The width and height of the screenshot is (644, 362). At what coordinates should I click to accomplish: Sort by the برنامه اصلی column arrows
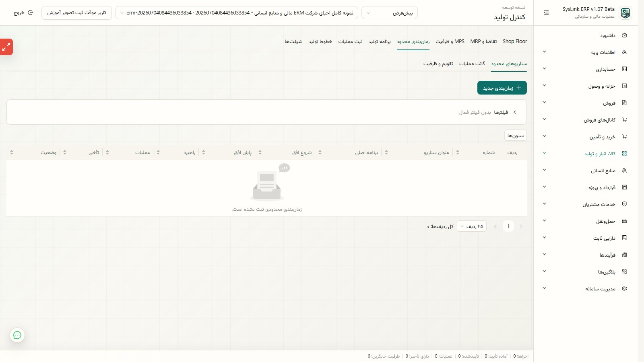coord(320,152)
